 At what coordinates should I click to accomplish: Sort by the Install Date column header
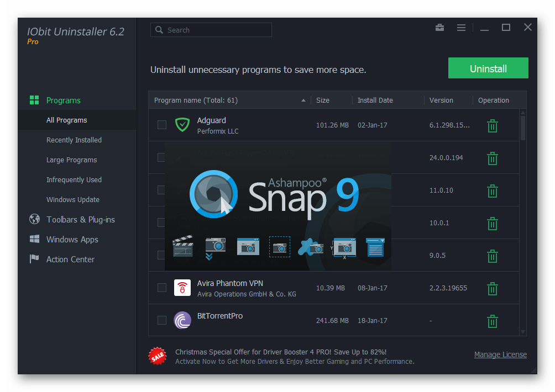tap(375, 100)
